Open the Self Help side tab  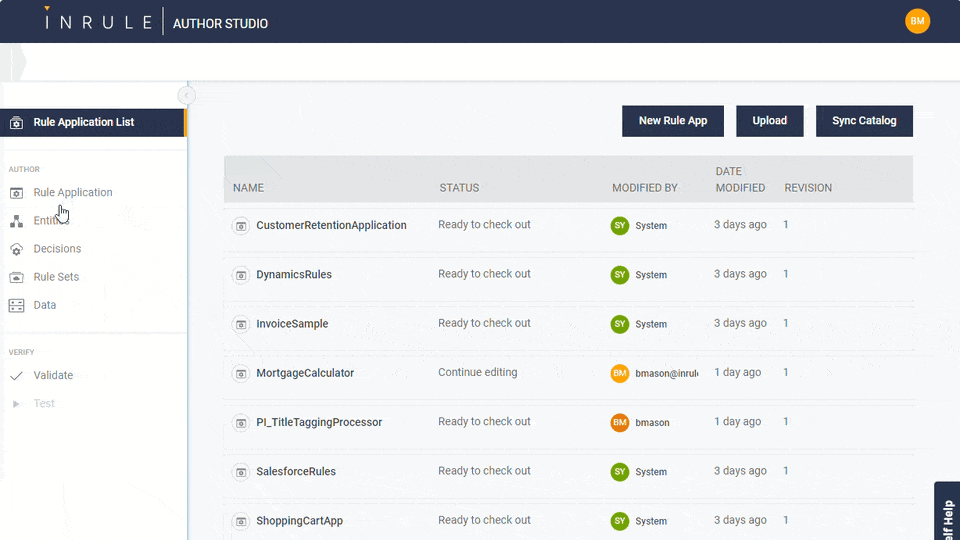tap(947, 511)
